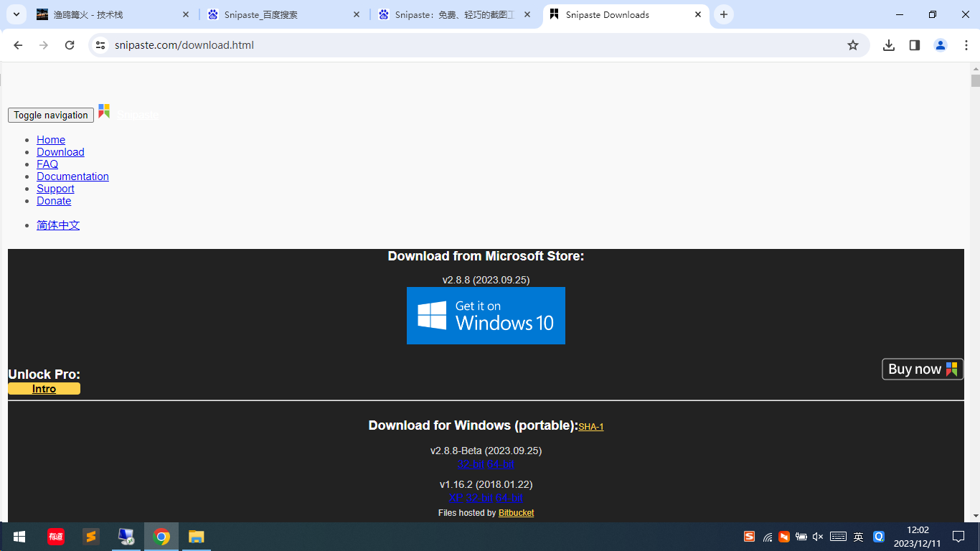The image size is (980, 551).
Task: Open the touch keyboard tray icon
Action: [x=838, y=537]
